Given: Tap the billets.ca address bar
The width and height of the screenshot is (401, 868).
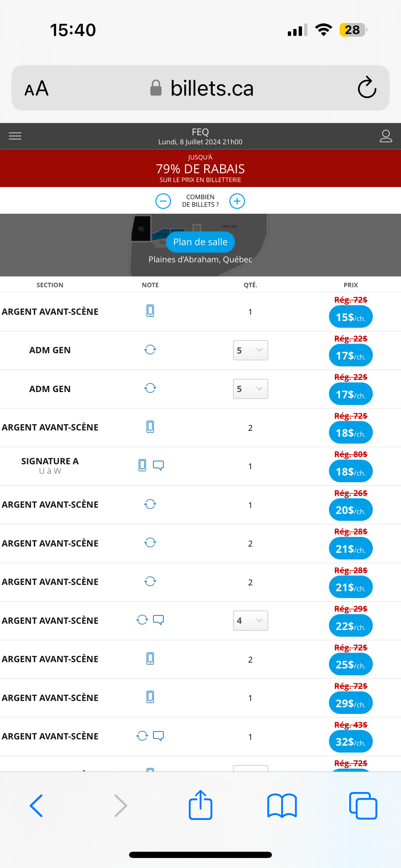Looking at the screenshot, I should pos(200,88).
